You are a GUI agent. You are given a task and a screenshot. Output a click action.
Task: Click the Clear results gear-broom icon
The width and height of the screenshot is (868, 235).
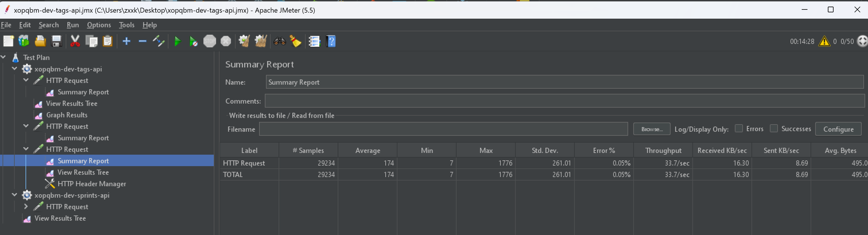[x=244, y=42]
